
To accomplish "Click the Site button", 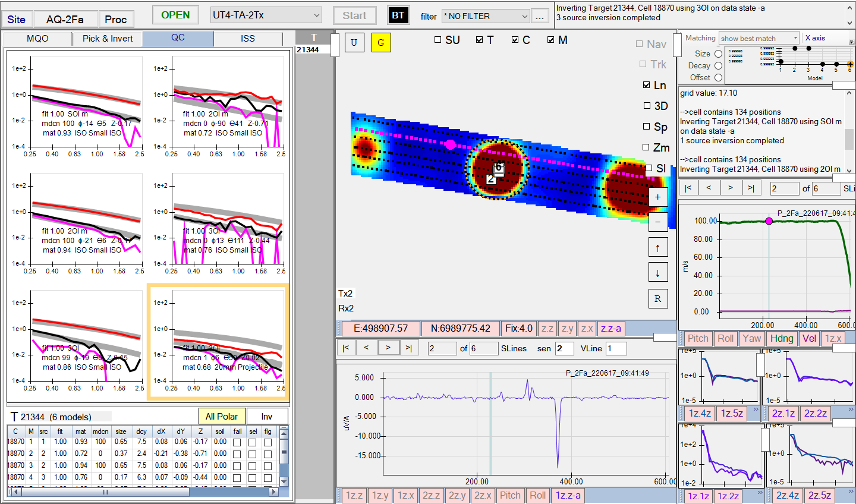I will [16, 19].
